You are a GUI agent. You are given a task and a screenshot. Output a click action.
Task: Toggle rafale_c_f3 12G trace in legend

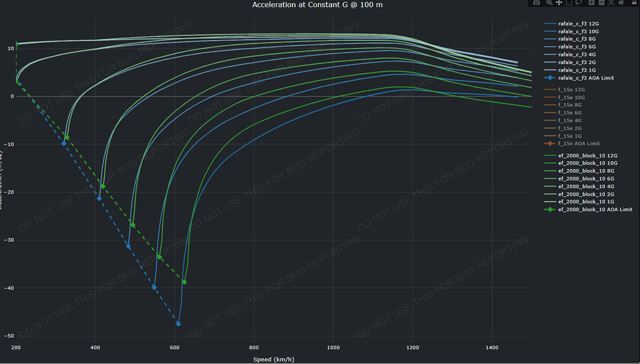(572, 24)
